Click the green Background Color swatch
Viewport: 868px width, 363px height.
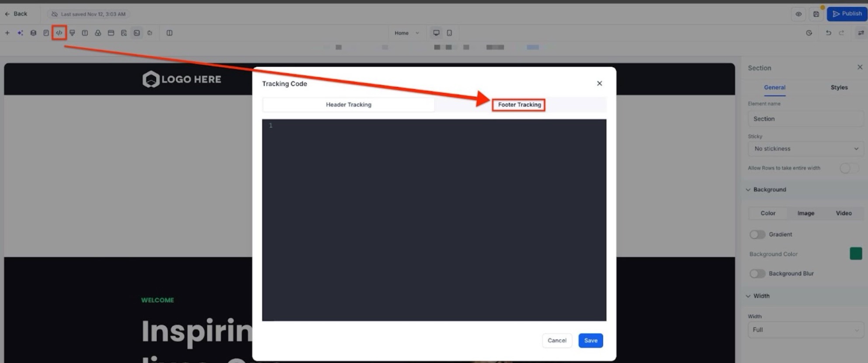[855, 254]
